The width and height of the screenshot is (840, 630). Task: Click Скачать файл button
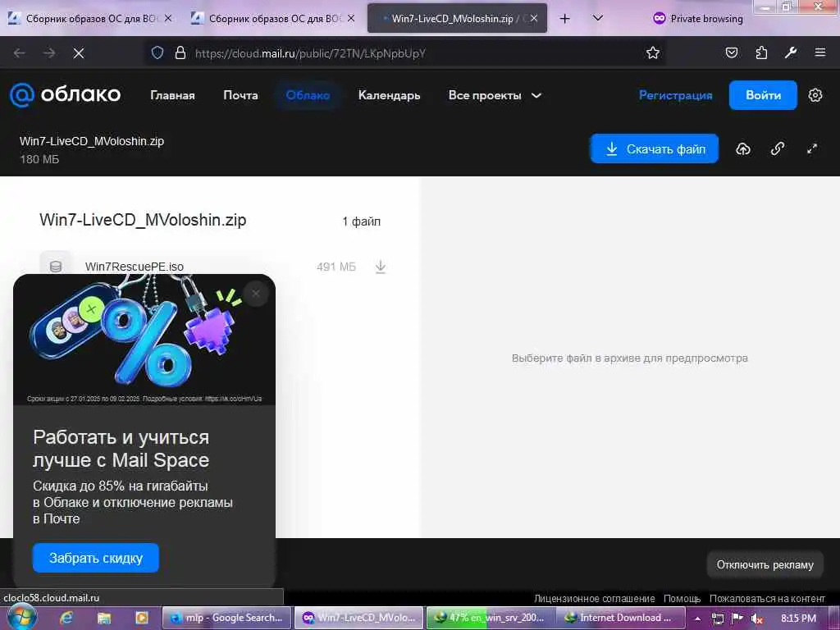tap(654, 149)
